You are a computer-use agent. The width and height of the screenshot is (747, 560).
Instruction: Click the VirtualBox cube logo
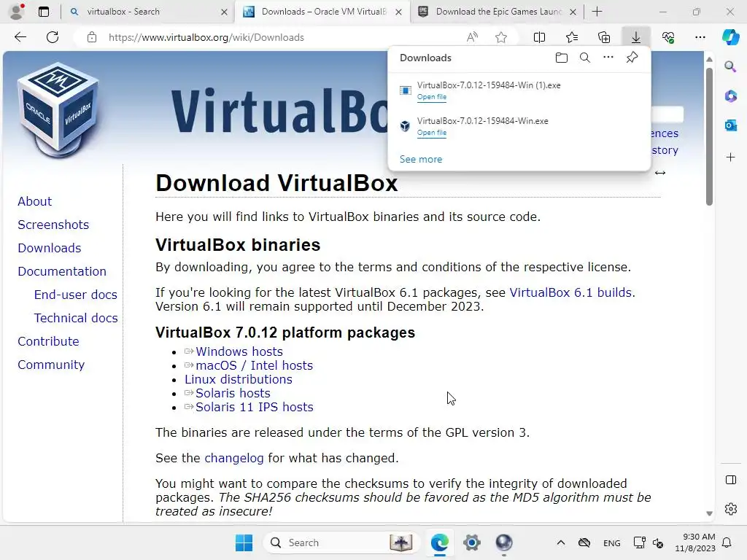click(58, 110)
